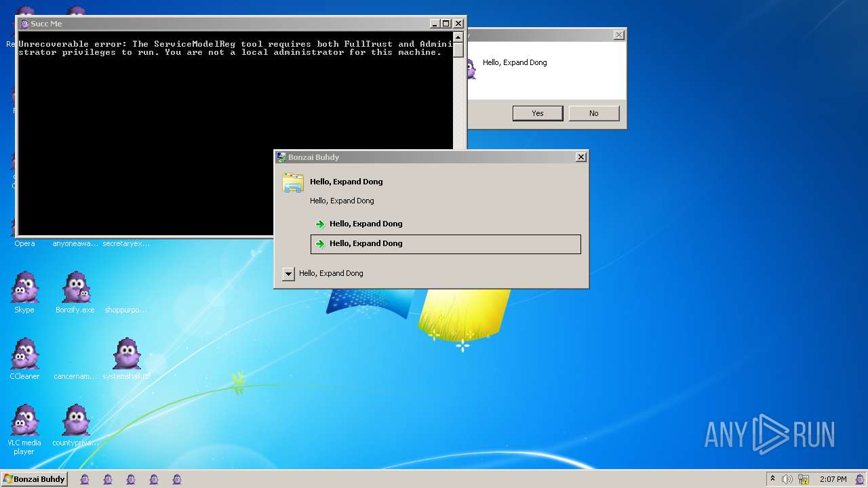This screenshot has width=868, height=488.
Task: Choose the highlighted Hello, Expand Dong command link
Action: pos(446,244)
